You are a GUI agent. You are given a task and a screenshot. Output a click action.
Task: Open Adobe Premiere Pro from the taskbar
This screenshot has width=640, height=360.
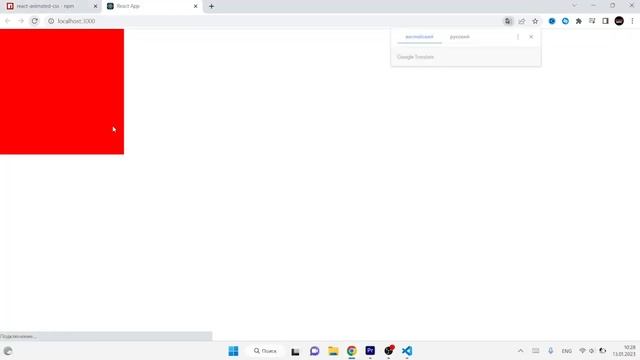coord(370,351)
